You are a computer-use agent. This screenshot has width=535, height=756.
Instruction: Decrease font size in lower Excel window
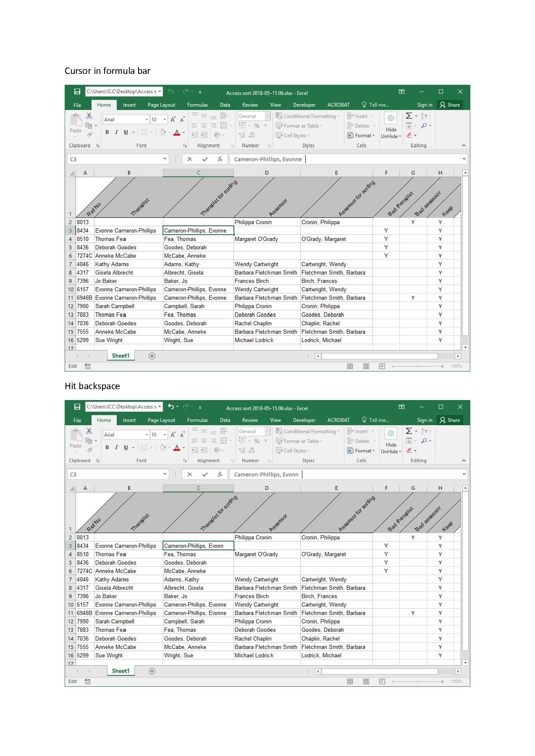(x=182, y=435)
